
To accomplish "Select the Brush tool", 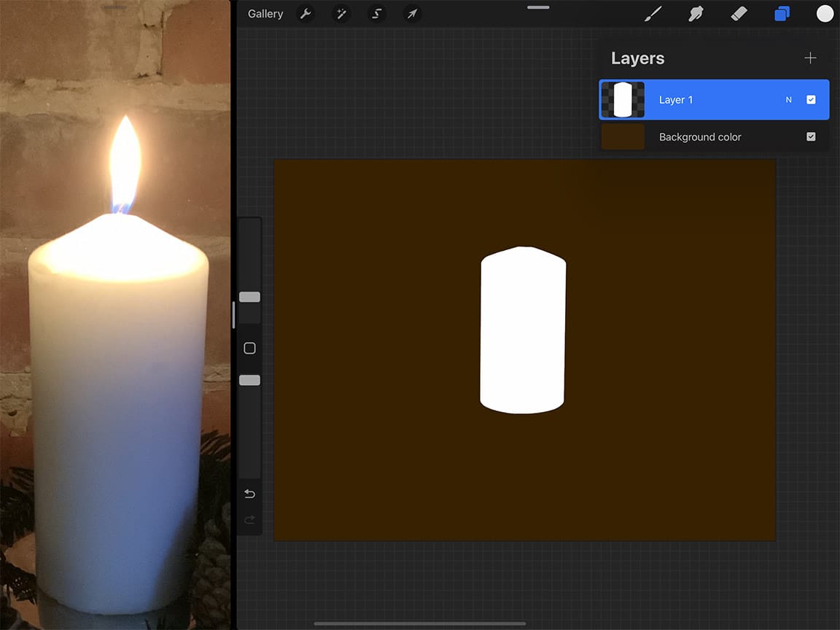I will coord(653,13).
